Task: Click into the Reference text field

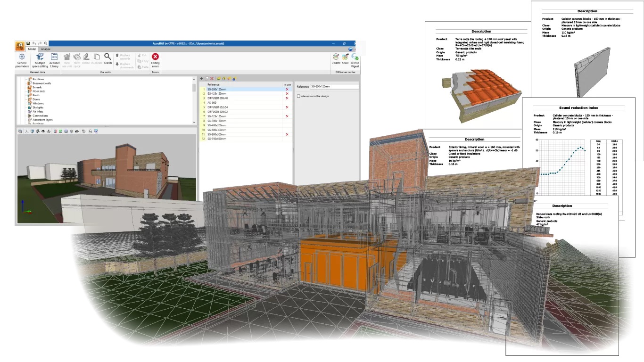Action: (334, 87)
